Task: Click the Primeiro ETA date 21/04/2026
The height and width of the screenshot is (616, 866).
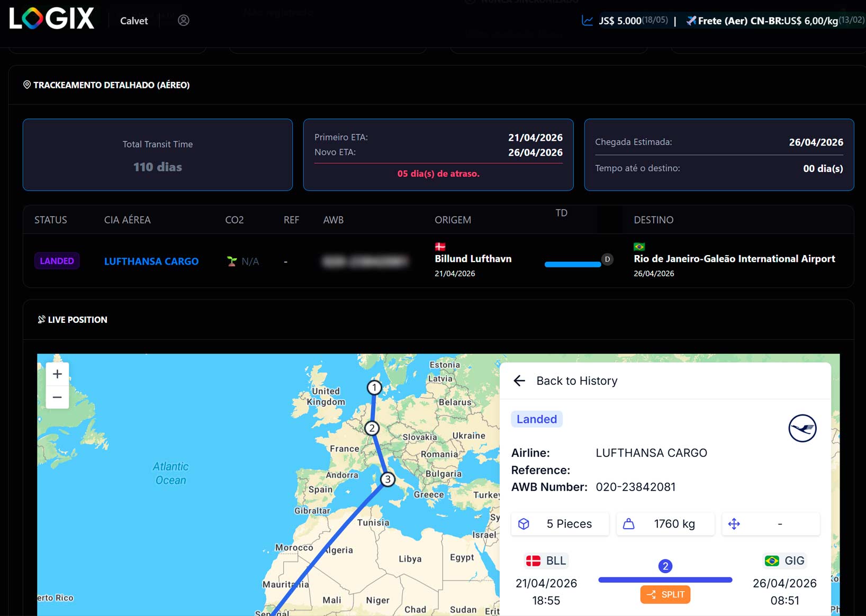Action: 535,137
